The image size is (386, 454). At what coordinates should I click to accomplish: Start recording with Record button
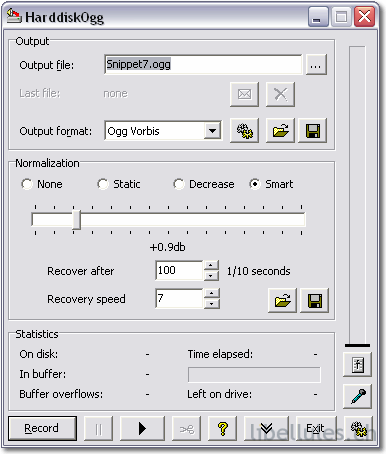42,428
